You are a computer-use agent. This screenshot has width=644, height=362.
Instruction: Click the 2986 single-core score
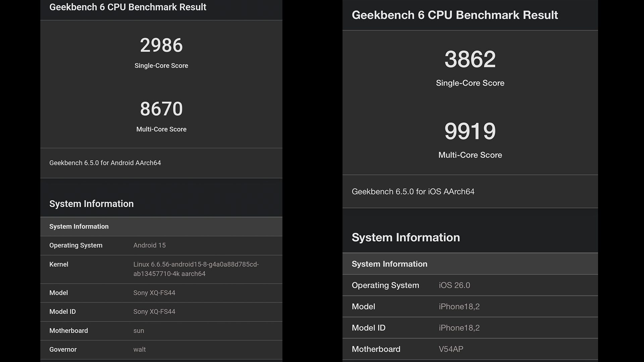pyautogui.click(x=161, y=45)
